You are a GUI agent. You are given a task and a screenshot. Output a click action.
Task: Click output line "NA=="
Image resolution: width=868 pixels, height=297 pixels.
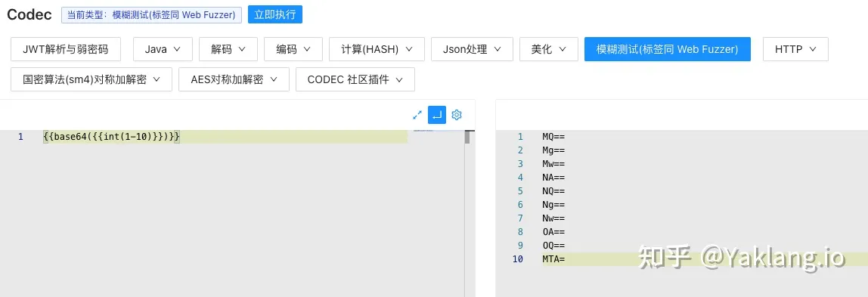point(553,178)
